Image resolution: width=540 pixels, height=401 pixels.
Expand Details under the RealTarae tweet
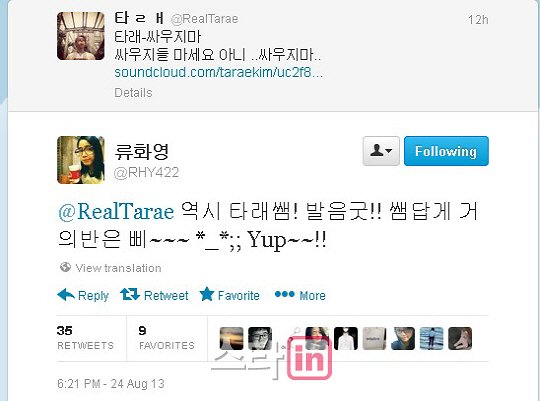point(133,93)
